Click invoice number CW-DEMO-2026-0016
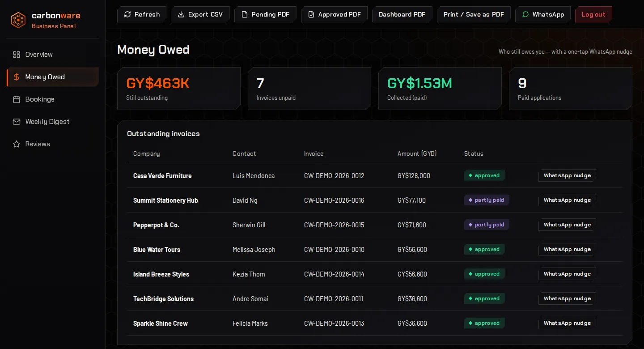The width and height of the screenshot is (644, 349). point(334,200)
